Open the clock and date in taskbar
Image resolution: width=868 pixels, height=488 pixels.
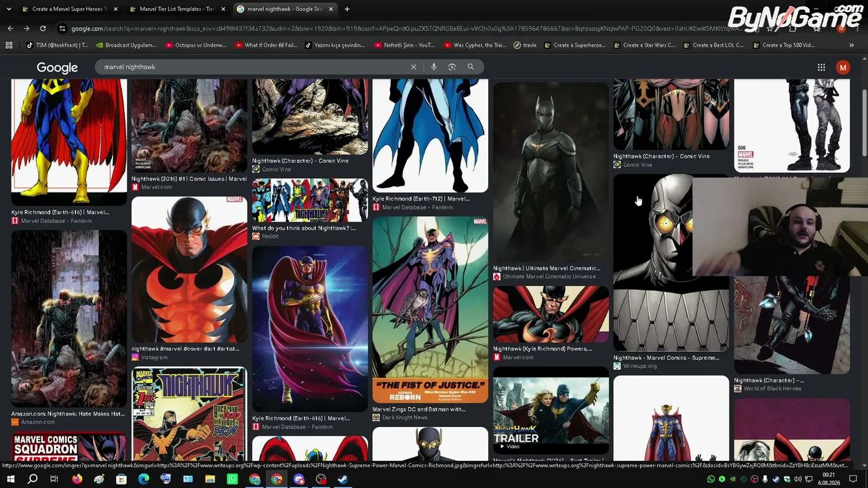(829, 479)
